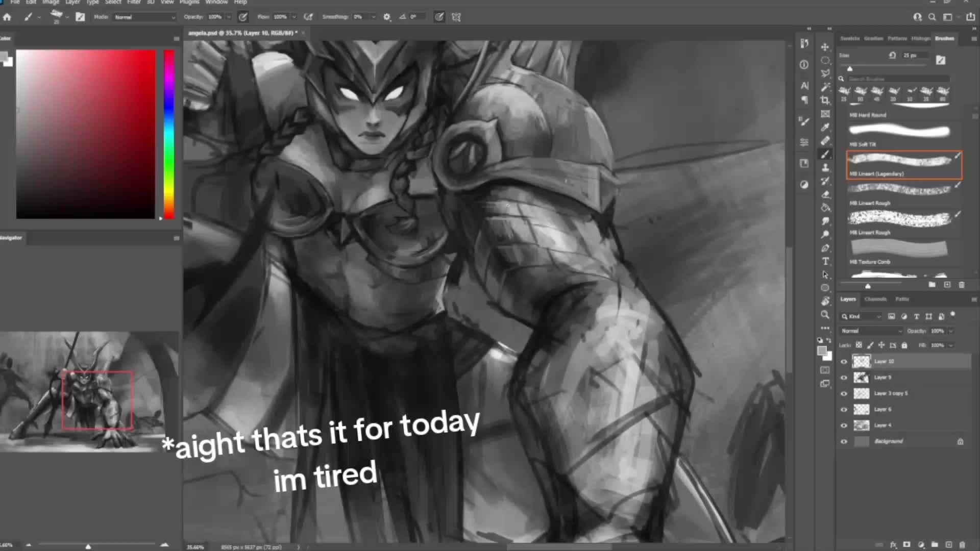The width and height of the screenshot is (980, 551).
Task: Toggle airbrush build-up effect
Action: pyautogui.click(x=308, y=17)
